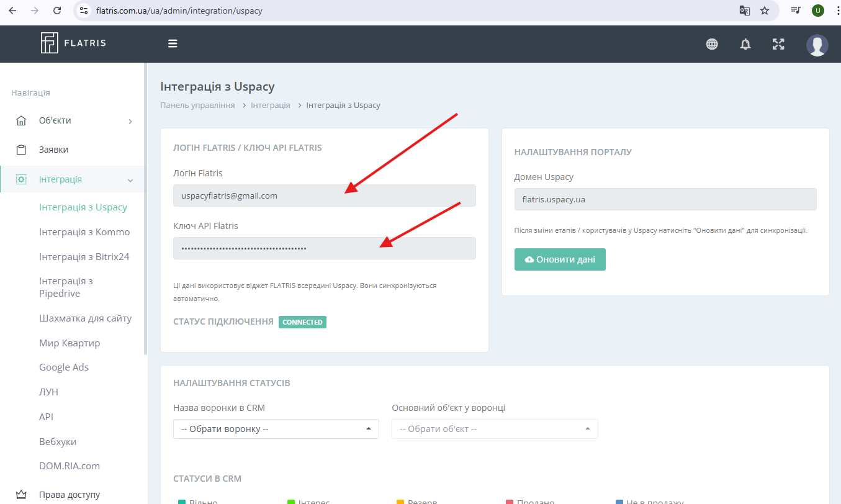Viewport: 841px width, 504px height.
Task: Click the gear icon next to Інтеграція
Action: [x=21, y=179]
